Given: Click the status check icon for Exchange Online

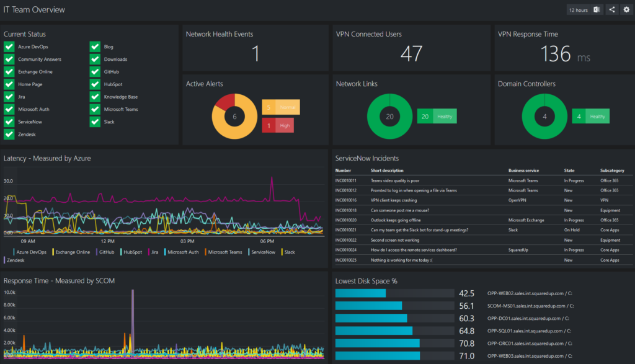Looking at the screenshot, I should pos(9,72).
